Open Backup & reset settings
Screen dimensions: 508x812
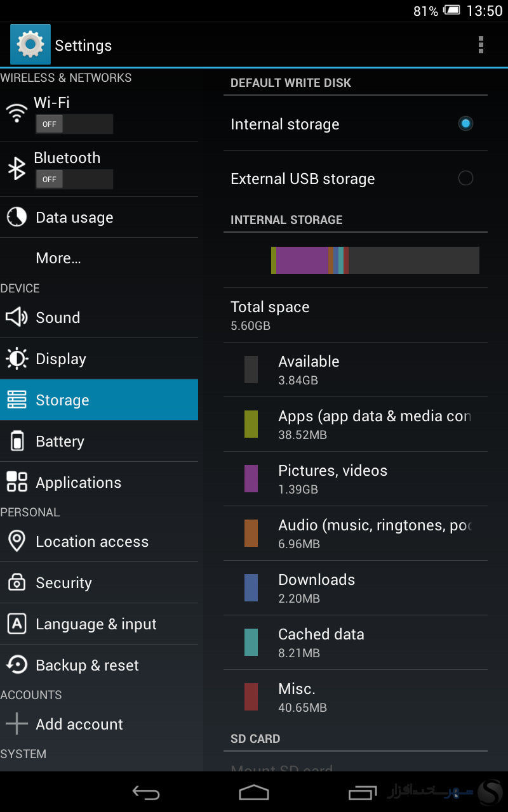point(99,665)
